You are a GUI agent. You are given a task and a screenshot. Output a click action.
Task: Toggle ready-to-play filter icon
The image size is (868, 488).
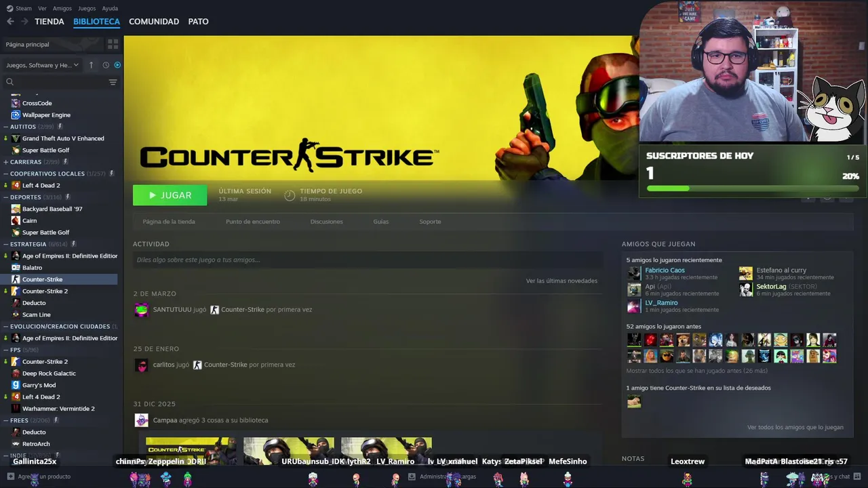tap(117, 65)
